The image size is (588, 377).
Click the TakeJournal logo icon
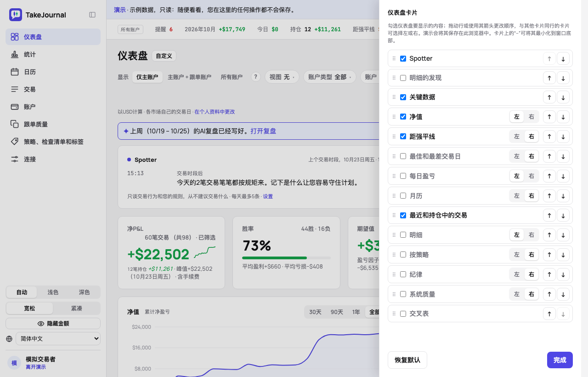(x=16, y=15)
